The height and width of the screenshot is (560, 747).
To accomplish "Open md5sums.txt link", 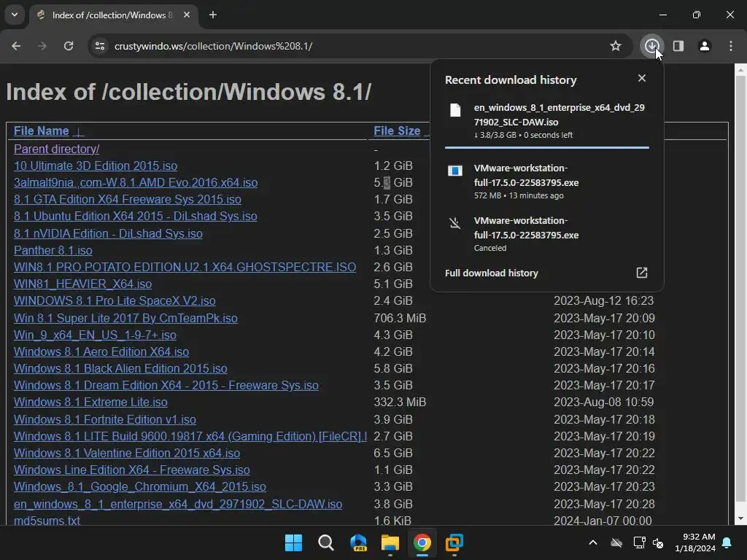I will pyautogui.click(x=47, y=521).
